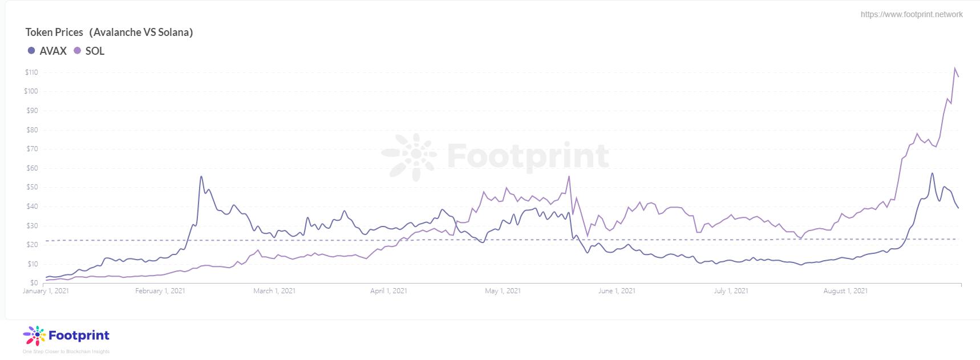Click the $110 y-axis label
Viewport: 980px width, 360px height.
click(31, 72)
